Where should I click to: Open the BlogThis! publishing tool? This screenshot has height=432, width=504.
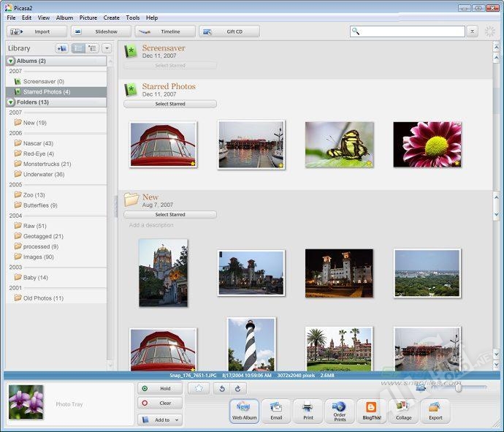371,411
